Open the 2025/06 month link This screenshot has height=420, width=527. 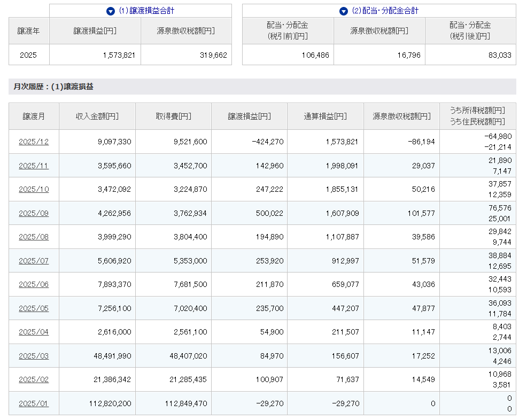click(34, 284)
